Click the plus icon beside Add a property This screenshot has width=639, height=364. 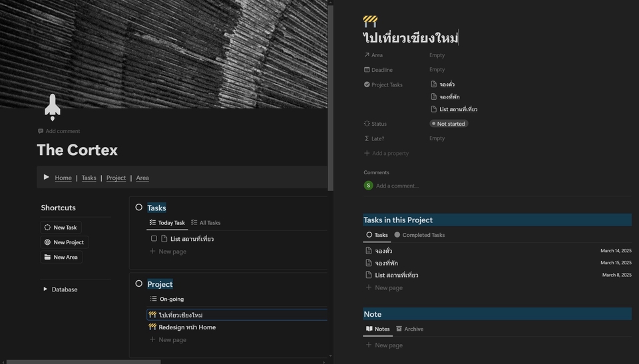click(x=367, y=153)
